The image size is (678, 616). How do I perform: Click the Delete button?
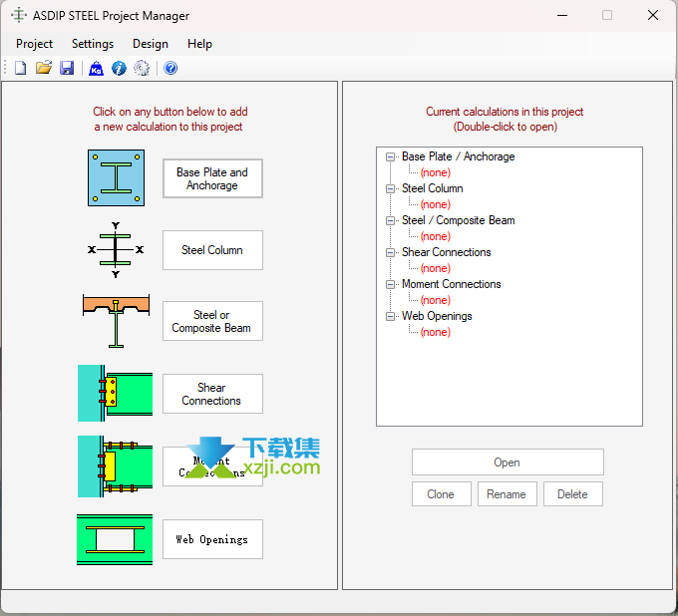[x=572, y=494]
